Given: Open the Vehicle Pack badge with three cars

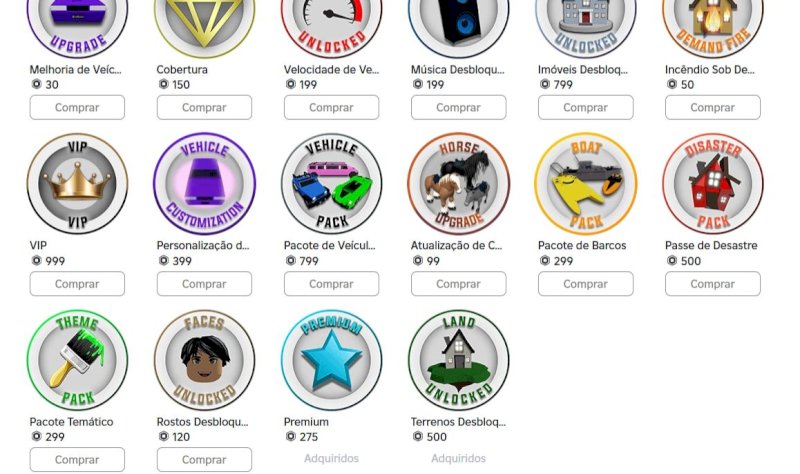Looking at the screenshot, I should (x=332, y=184).
